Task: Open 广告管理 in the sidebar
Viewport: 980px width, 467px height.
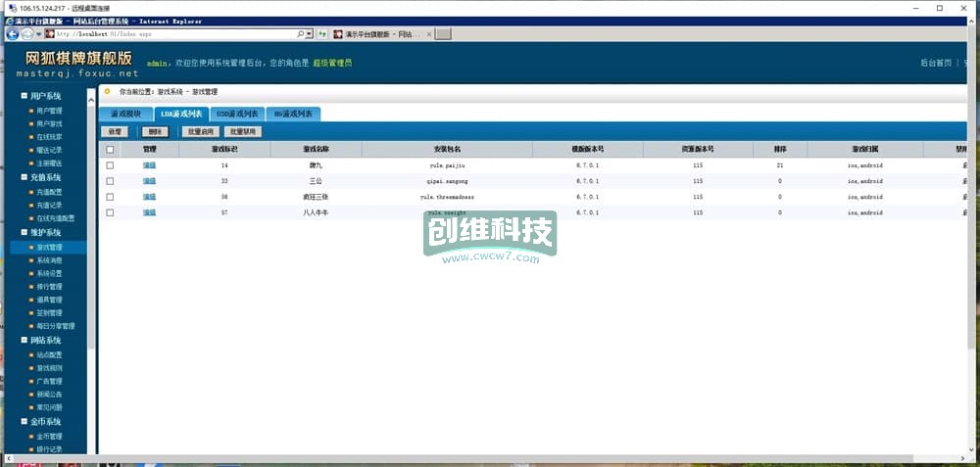Action: [x=49, y=381]
